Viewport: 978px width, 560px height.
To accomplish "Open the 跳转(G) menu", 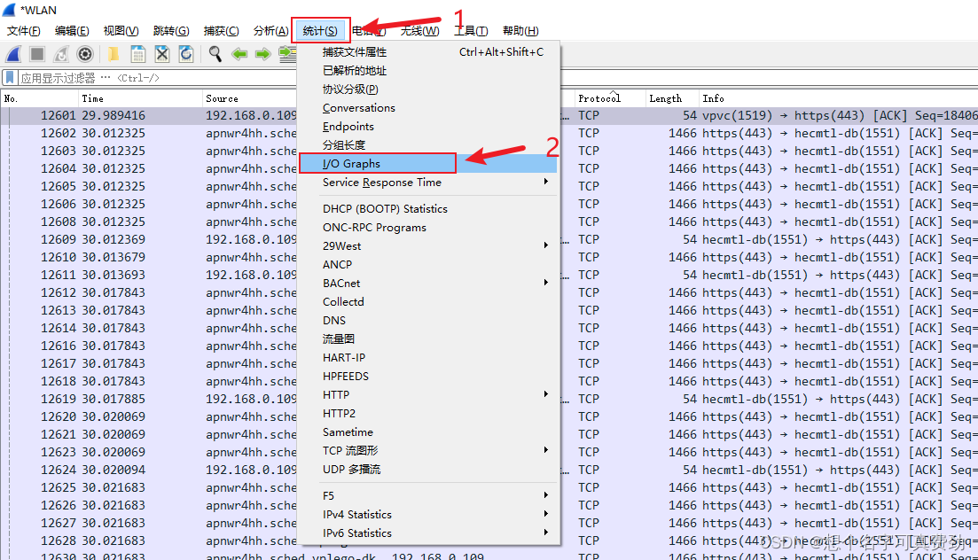I will point(171,30).
